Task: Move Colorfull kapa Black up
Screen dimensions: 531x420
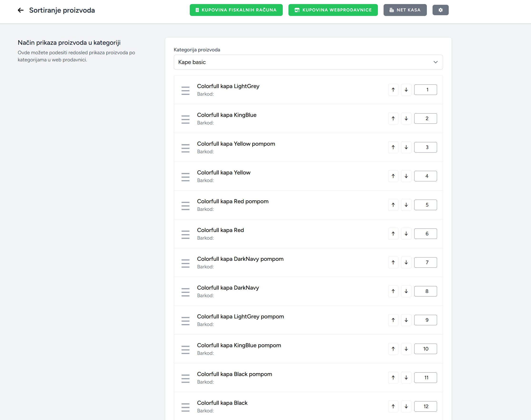Action: pos(393,406)
